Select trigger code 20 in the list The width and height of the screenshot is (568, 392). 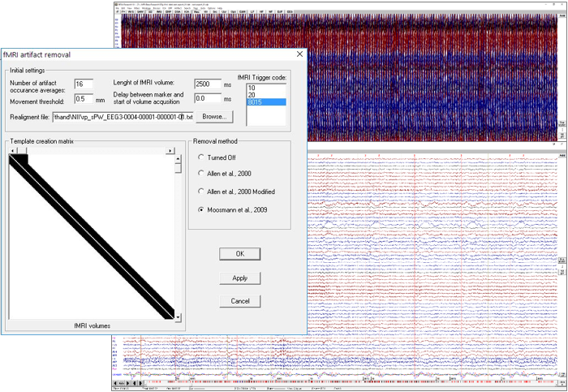tap(266, 95)
